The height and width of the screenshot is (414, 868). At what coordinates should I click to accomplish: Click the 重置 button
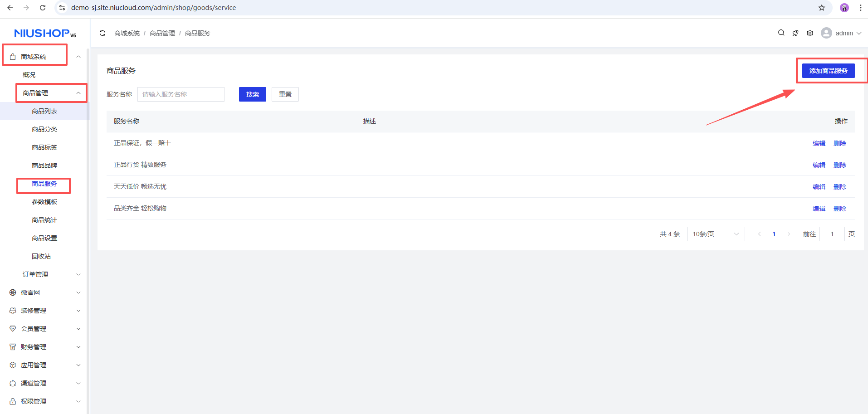[x=285, y=94]
